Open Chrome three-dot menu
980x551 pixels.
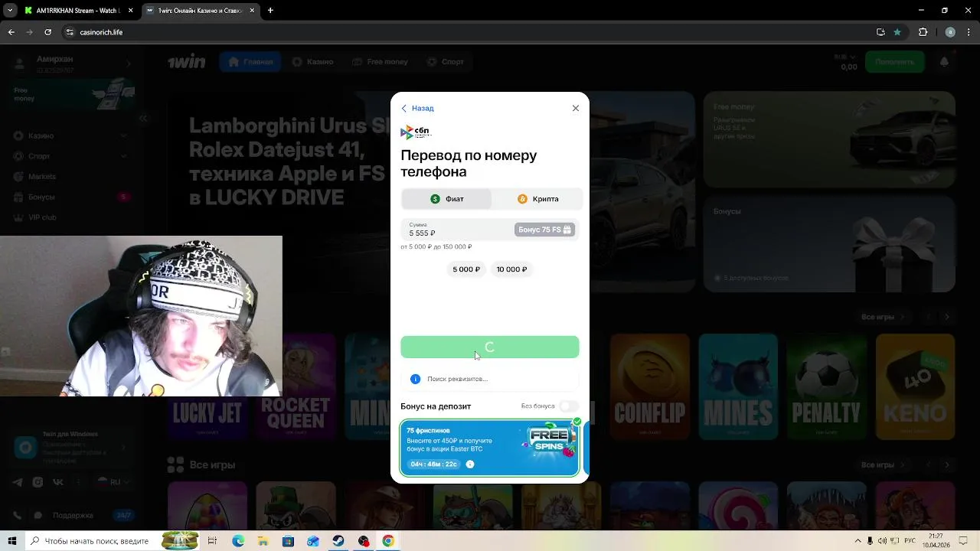point(970,32)
